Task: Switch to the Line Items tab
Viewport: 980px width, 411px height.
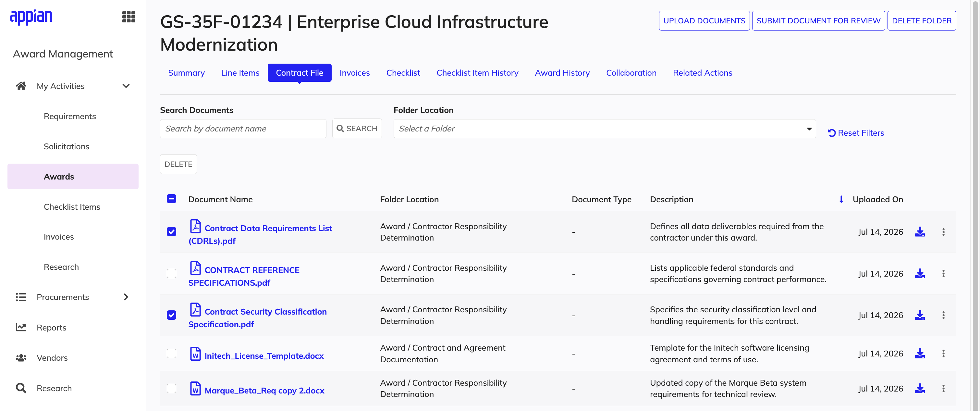Action: tap(240, 73)
